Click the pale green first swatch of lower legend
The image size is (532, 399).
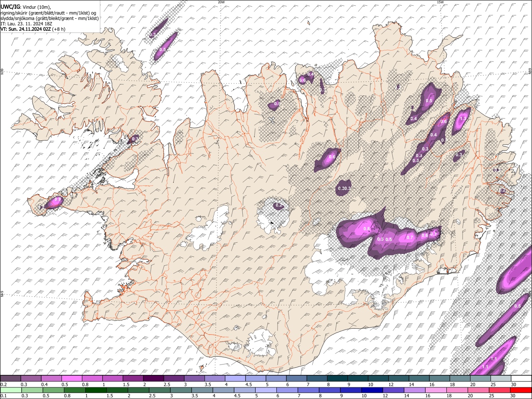10,390
